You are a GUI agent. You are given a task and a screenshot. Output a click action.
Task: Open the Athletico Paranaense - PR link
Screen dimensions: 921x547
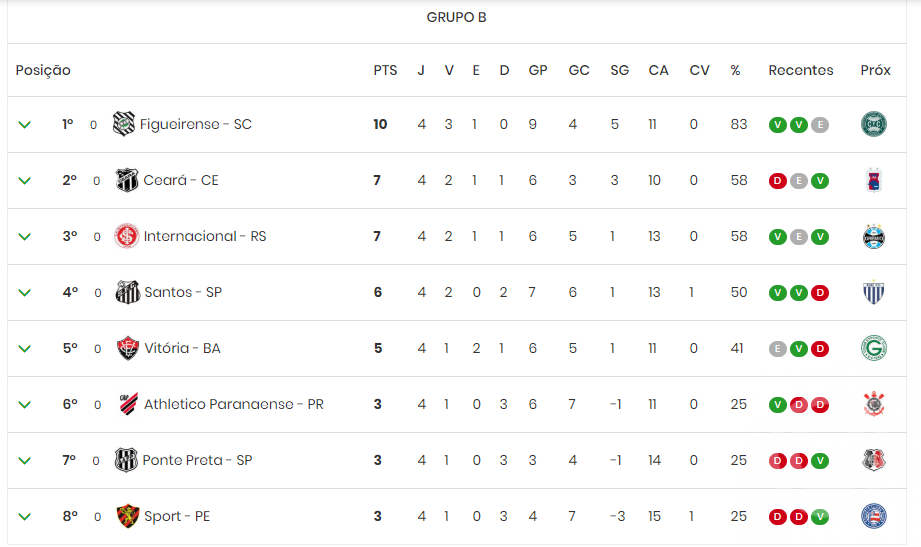(234, 404)
